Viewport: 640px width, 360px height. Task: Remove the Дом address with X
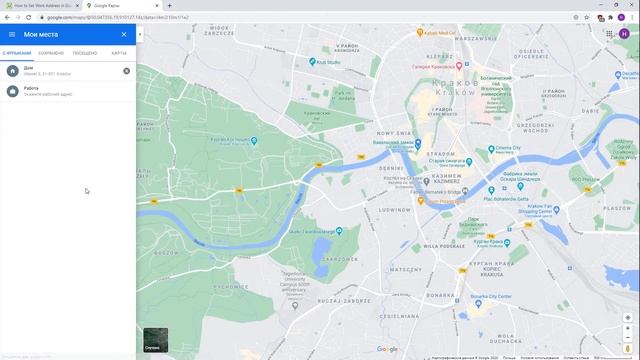coord(127,71)
